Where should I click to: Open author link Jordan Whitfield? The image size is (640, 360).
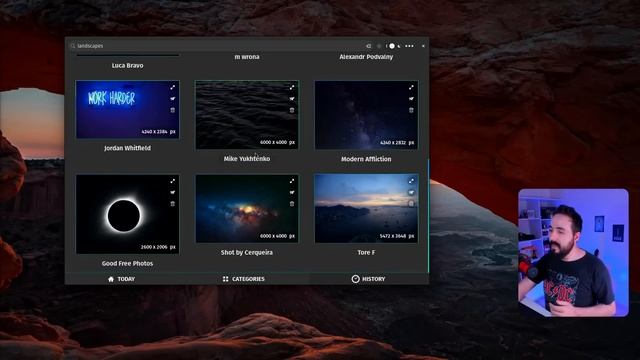[127, 148]
